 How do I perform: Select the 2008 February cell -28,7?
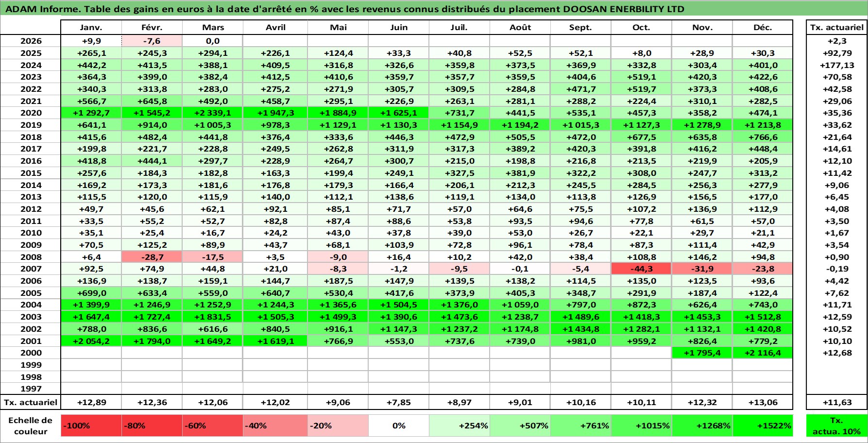[x=152, y=257]
